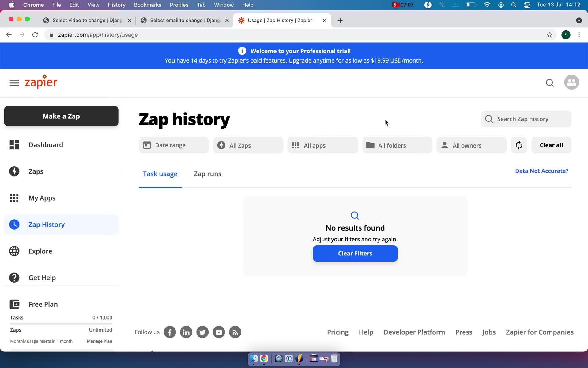Click the Upgrade link in the banner
The width and height of the screenshot is (588, 368).
coord(300,60)
